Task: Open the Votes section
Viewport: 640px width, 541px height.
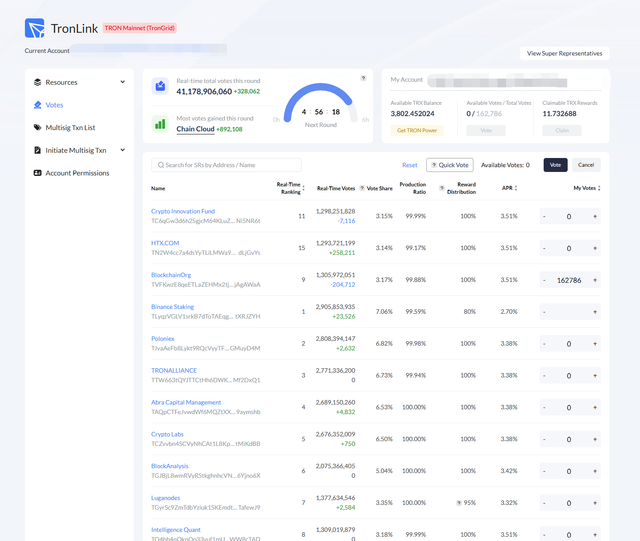Action: point(54,105)
